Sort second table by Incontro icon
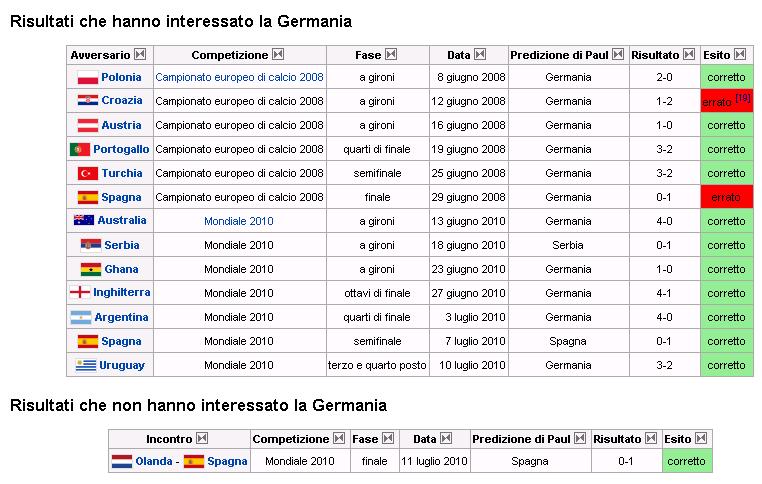762x484 pixels. tap(202, 438)
